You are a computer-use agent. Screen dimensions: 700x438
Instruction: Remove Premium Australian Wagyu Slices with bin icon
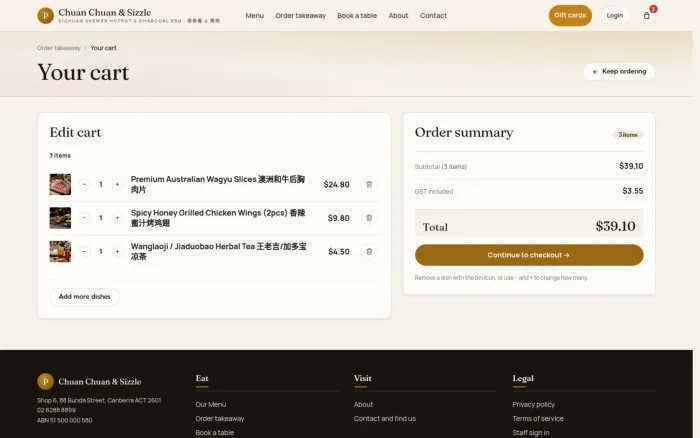[369, 184]
